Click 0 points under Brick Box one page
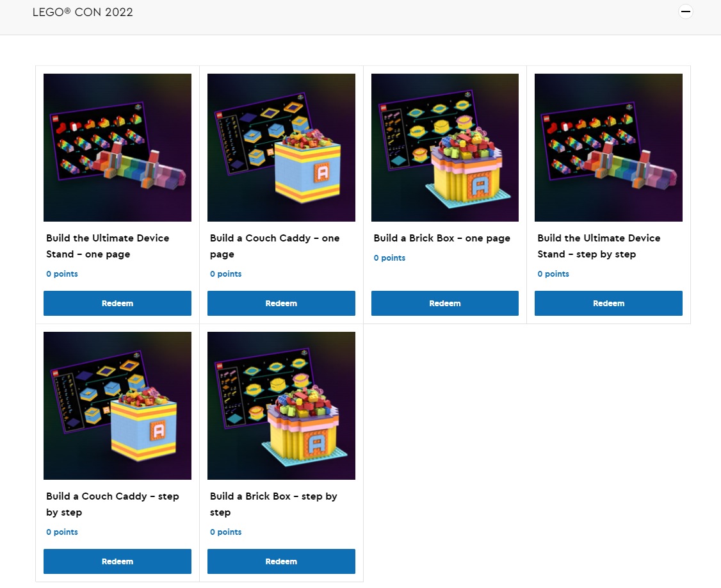The height and width of the screenshot is (588, 721). click(389, 257)
